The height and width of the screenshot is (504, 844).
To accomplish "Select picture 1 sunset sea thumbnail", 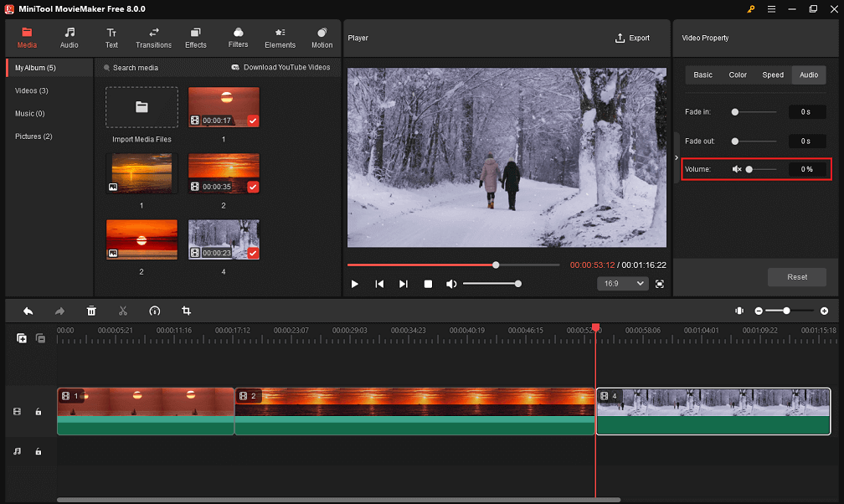I will coord(142,173).
